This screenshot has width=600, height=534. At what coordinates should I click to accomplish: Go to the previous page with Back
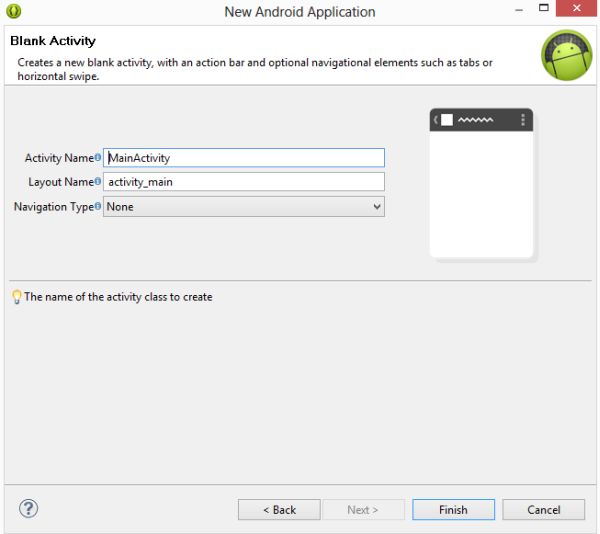pyautogui.click(x=279, y=510)
